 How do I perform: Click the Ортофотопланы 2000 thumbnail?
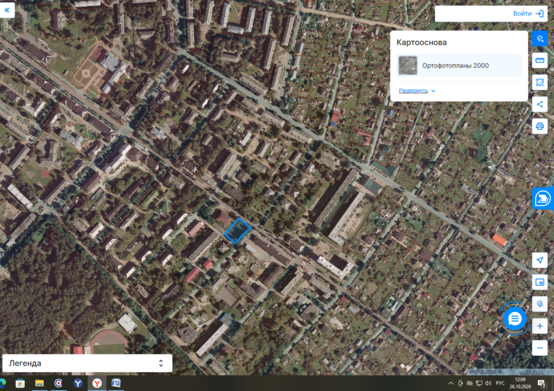click(x=408, y=65)
